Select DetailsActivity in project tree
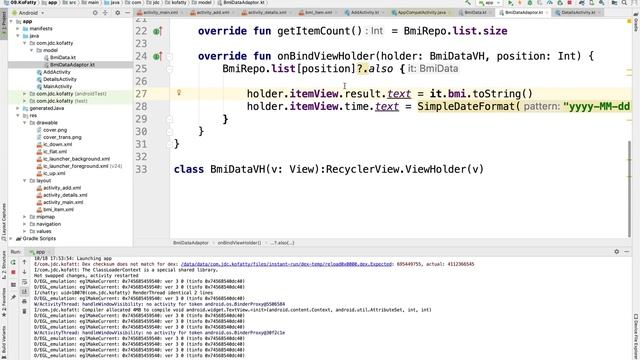Viewport: 640px width, 360px height. (x=60, y=79)
